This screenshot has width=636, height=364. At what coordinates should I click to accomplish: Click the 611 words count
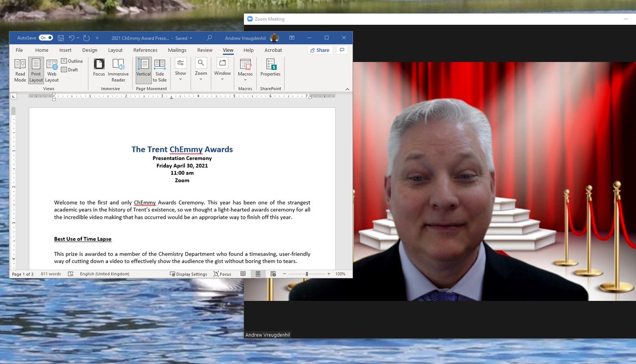[51, 274]
